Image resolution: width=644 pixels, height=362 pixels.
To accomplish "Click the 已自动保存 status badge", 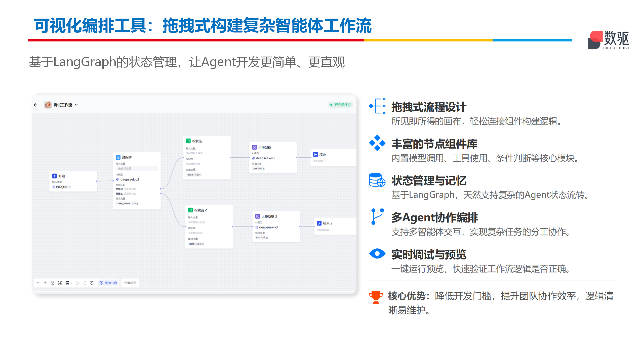I will (x=341, y=105).
